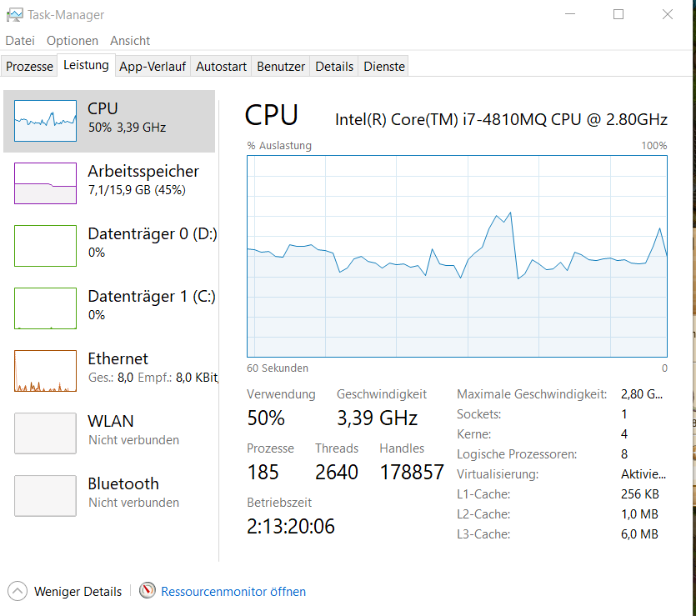Click the Geschwindigkeit 3,39 GHz value
The width and height of the screenshot is (696, 616).
[378, 418]
